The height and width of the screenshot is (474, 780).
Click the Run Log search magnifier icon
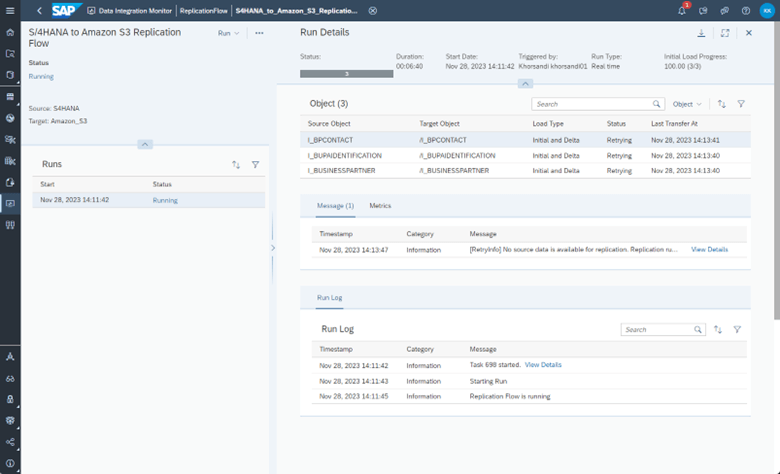tap(698, 329)
